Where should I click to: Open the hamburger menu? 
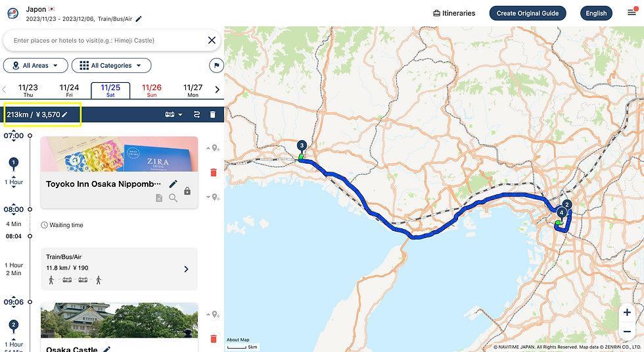[x=632, y=13]
